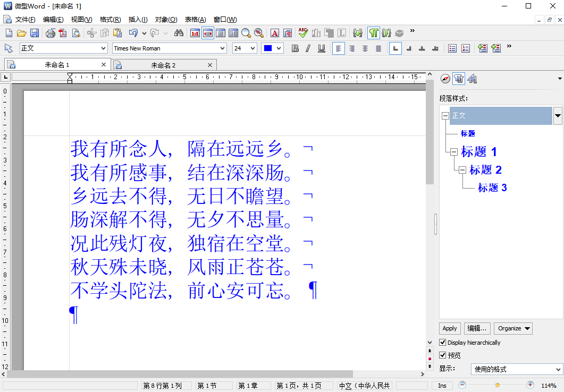Image resolution: width=564 pixels, height=392 pixels.
Task: Toggle bold formatting
Action: coord(296,48)
